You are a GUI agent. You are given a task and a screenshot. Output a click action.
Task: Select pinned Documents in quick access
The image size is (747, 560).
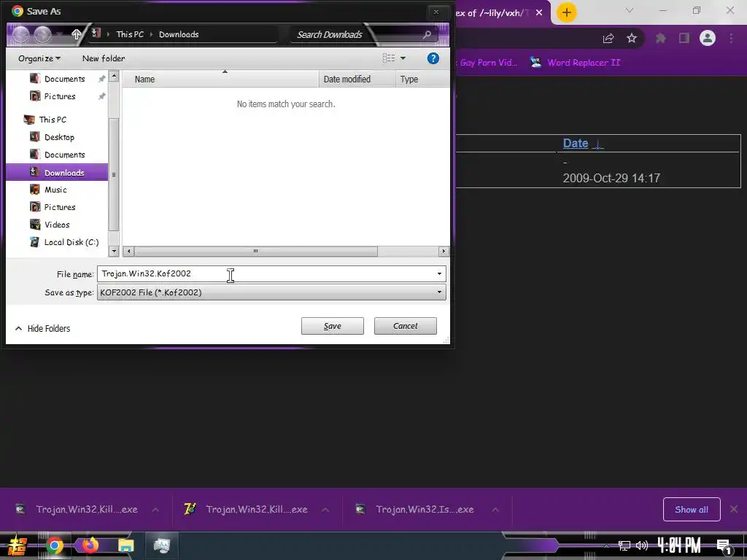pos(64,79)
